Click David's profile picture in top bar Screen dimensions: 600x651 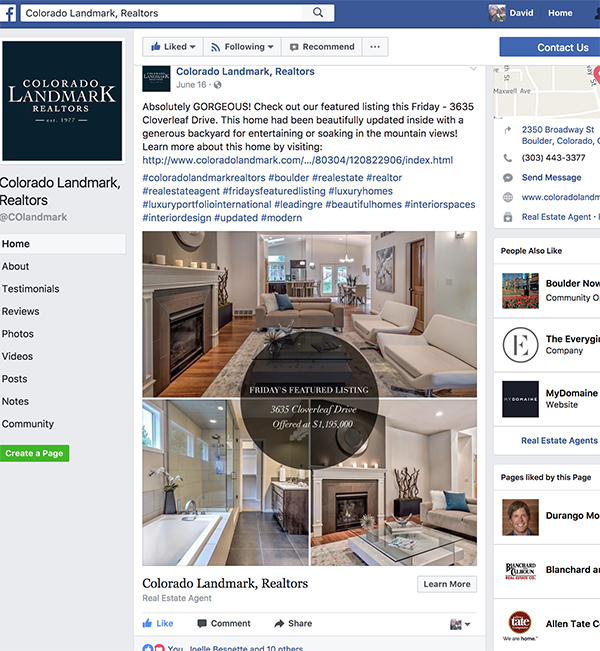tap(497, 13)
